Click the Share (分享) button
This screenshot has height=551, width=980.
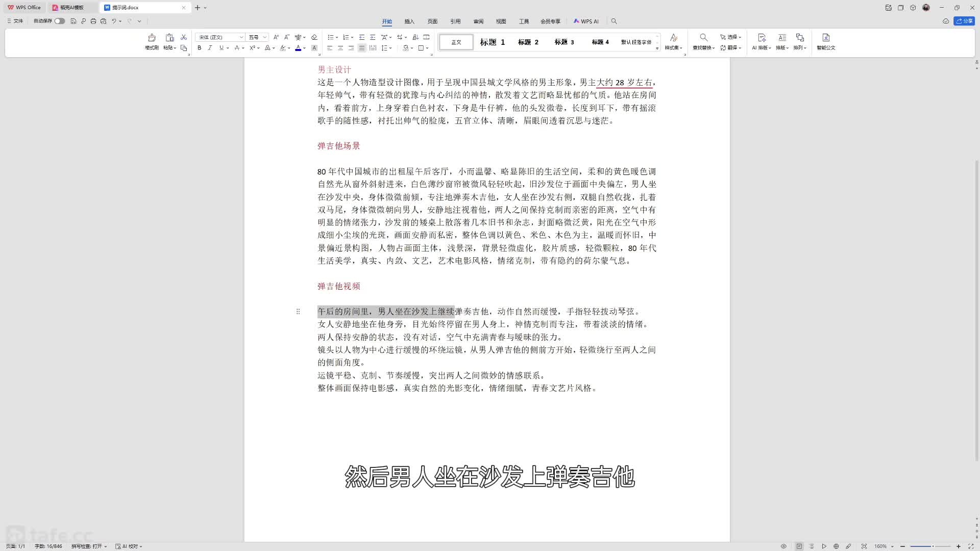(964, 21)
